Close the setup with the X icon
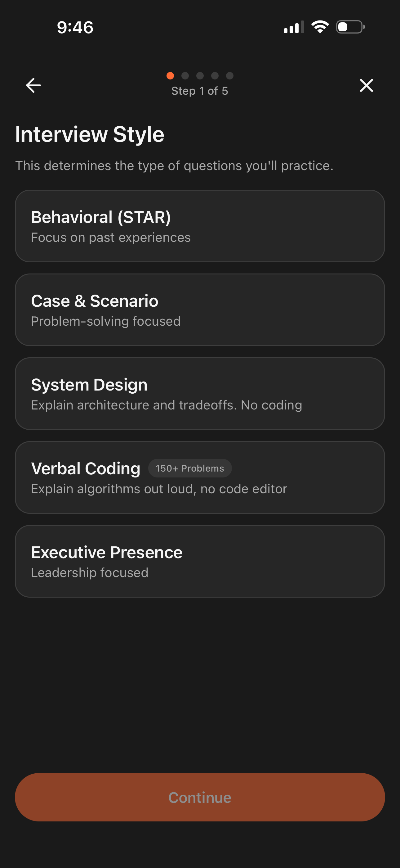This screenshot has width=400, height=868. (366, 85)
